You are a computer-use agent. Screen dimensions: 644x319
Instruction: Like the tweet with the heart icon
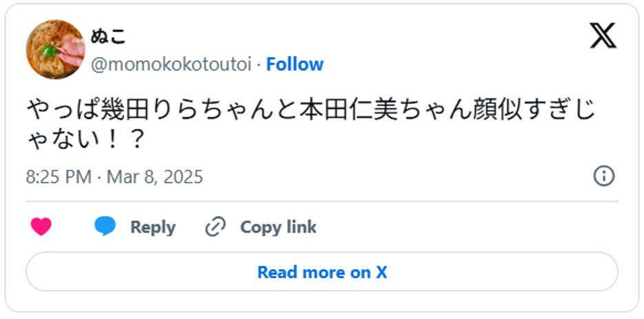(41, 227)
